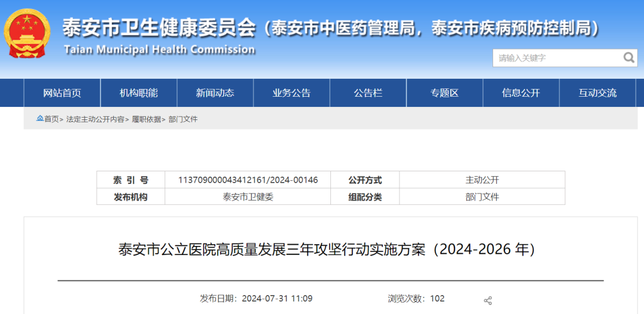The image size is (644, 314).
Task: Click the share icon beside view count
Action: tap(487, 300)
